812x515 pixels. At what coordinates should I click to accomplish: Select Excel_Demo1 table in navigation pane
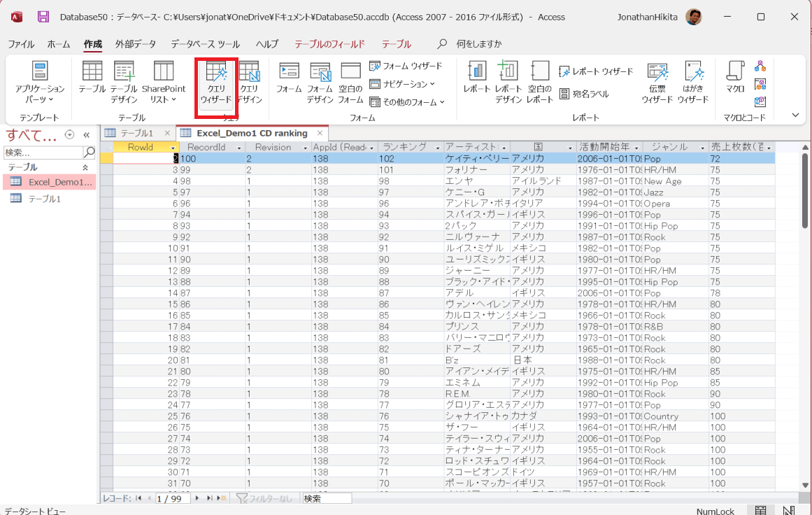(50, 182)
